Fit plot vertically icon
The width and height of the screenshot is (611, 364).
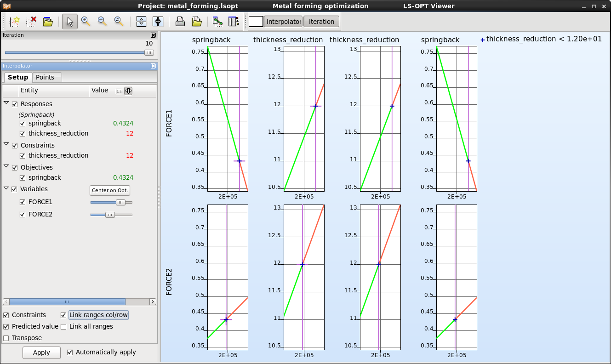[x=141, y=21]
